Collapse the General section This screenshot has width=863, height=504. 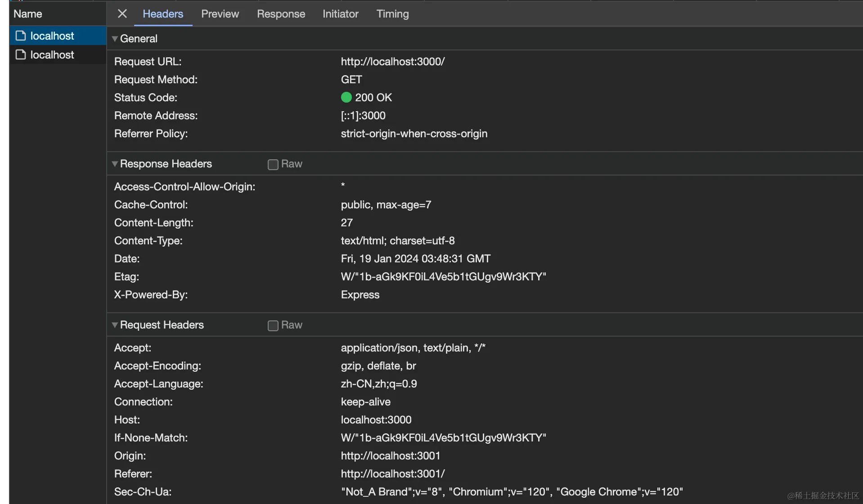click(x=115, y=39)
